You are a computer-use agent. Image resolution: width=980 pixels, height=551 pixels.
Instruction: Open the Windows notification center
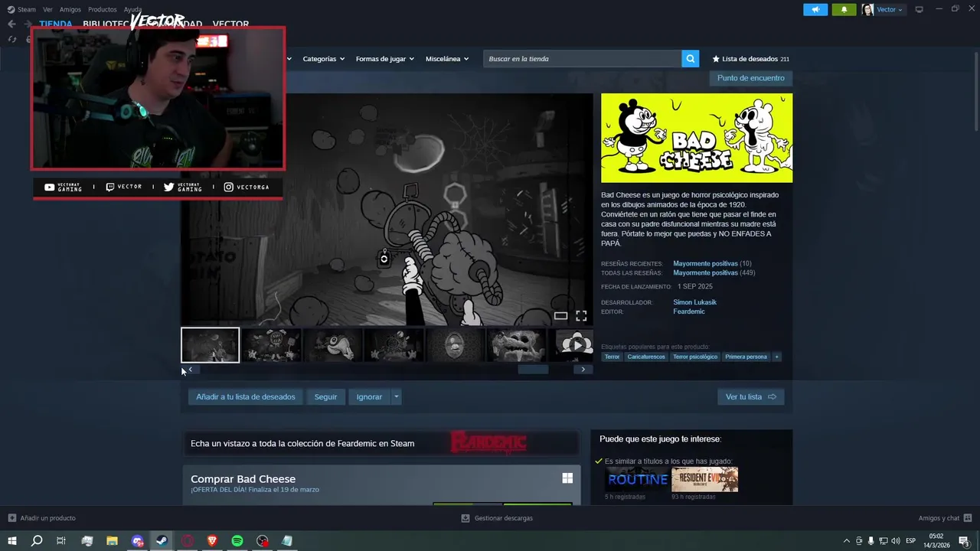click(x=965, y=541)
